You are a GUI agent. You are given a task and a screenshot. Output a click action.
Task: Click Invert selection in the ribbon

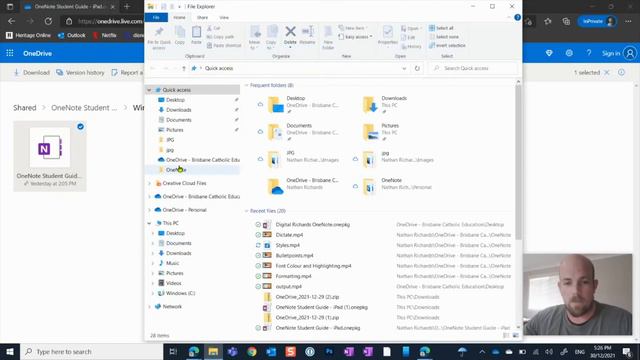coord(447,45)
